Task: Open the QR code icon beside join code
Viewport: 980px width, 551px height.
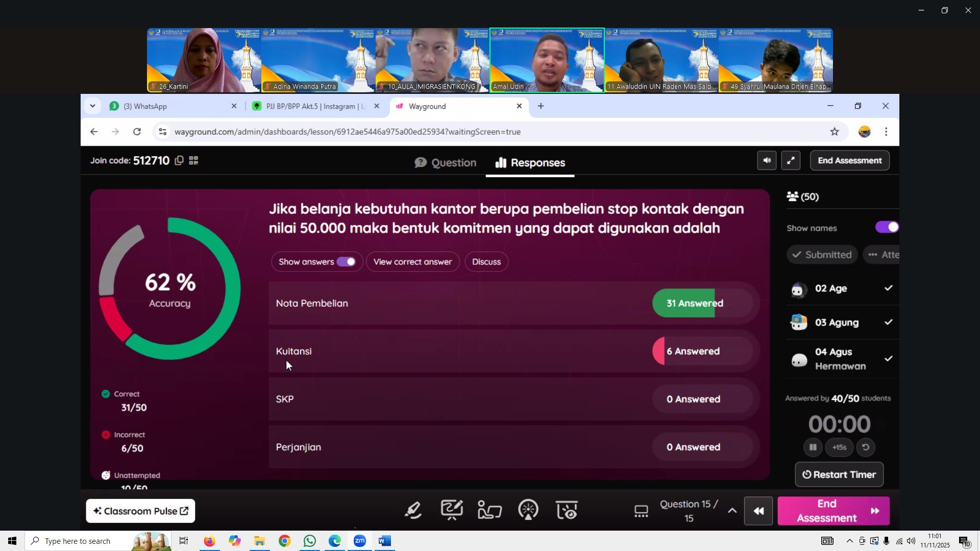Action: click(x=193, y=161)
